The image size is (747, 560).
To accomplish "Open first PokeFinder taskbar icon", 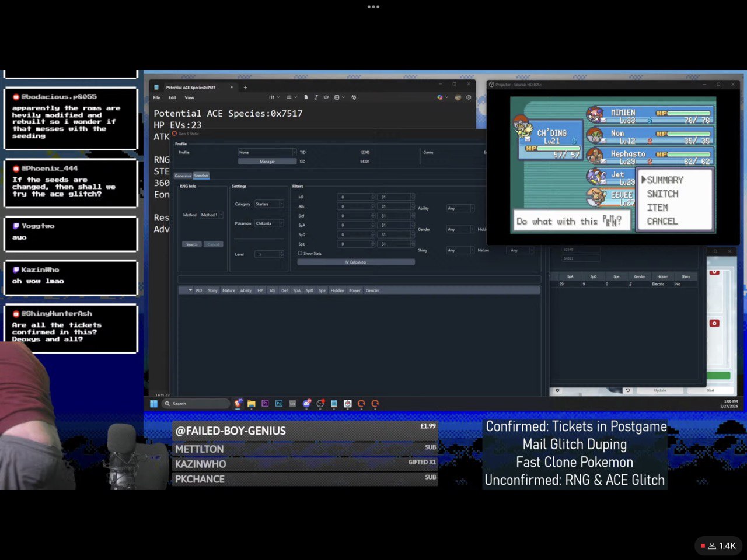I will [x=361, y=404].
